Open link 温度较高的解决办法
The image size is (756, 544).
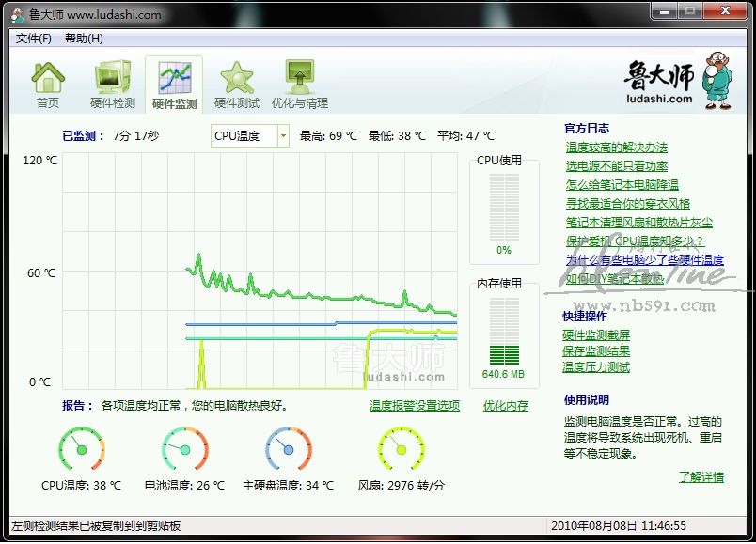point(617,148)
